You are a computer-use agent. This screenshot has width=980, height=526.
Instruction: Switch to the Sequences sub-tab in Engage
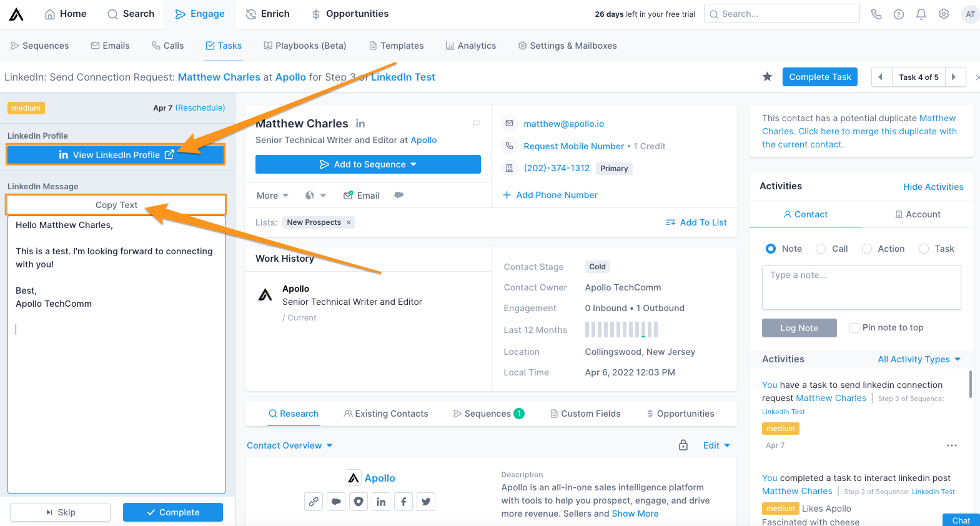[40, 46]
